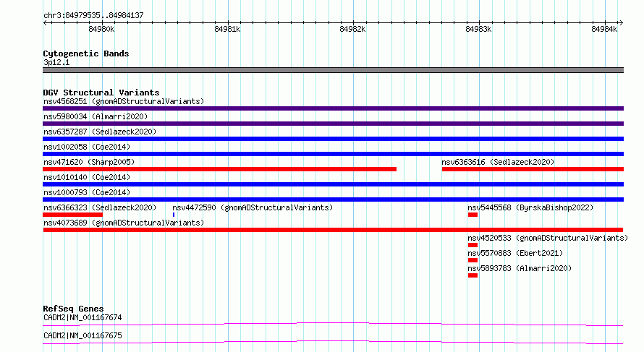Open variant nsv5570883 (Ebert2021) label
The width and height of the screenshot is (644, 352).
click(x=515, y=253)
